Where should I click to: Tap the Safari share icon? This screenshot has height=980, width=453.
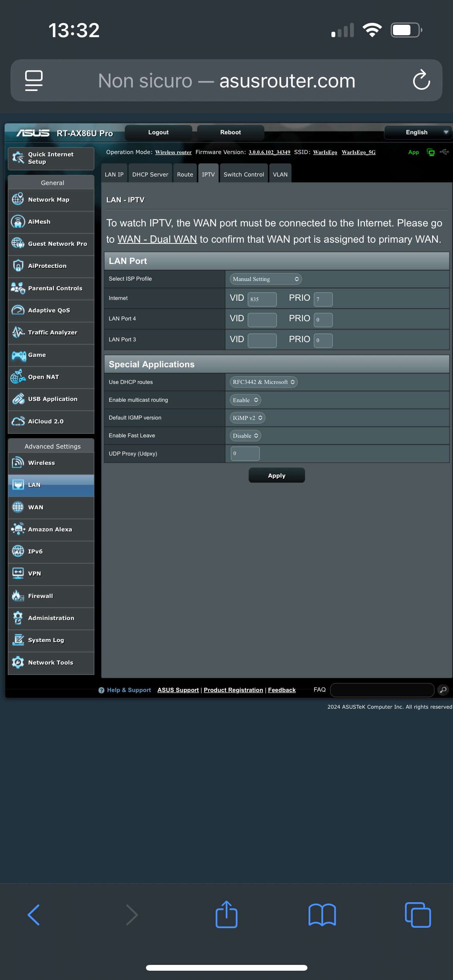(x=226, y=914)
